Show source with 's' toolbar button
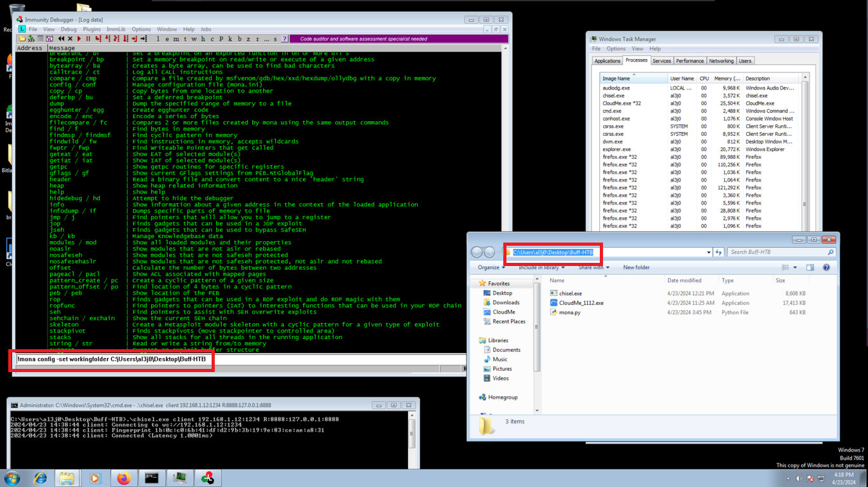The height and width of the screenshot is (487, 868). click(x=275, y=39)
